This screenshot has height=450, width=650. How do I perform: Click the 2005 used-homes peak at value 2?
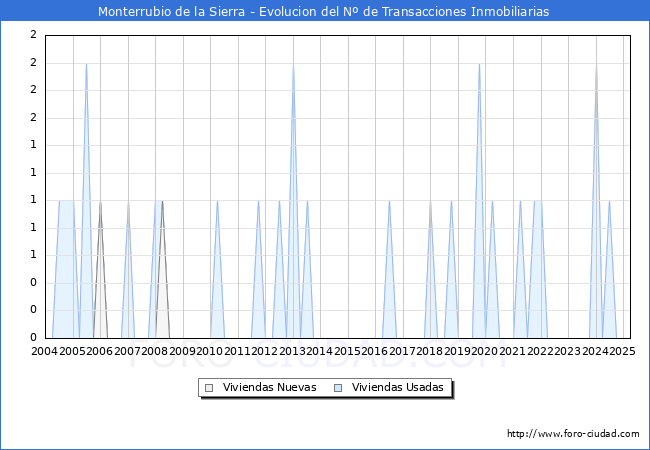tap(86, 64)
